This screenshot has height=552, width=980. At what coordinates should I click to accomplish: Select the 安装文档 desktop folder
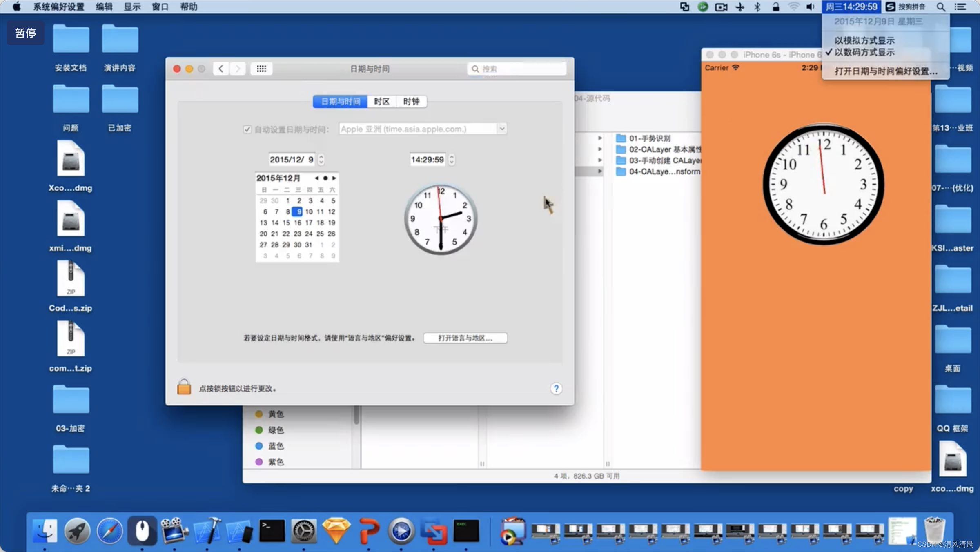click(71, 49)
